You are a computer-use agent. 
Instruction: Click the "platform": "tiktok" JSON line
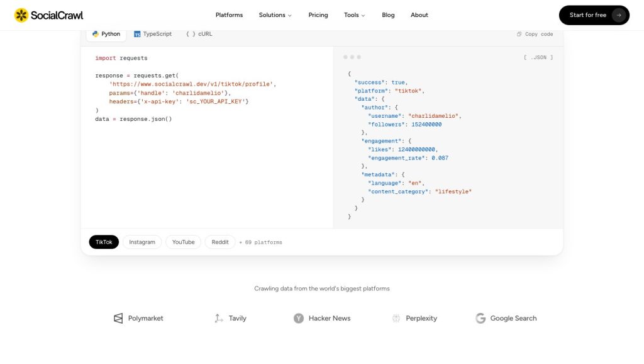tap(389, 91)
